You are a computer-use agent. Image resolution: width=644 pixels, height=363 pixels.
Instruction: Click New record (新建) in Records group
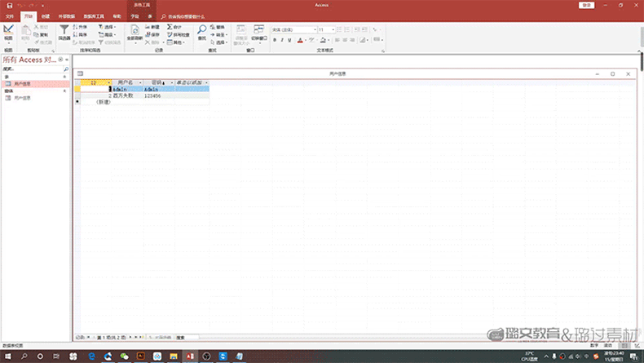click(152, 27)
